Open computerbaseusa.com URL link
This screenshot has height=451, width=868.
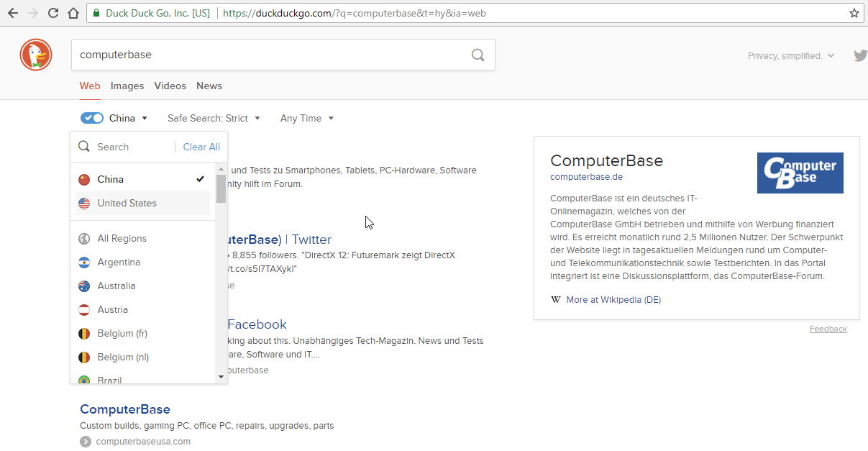point(143,442)
